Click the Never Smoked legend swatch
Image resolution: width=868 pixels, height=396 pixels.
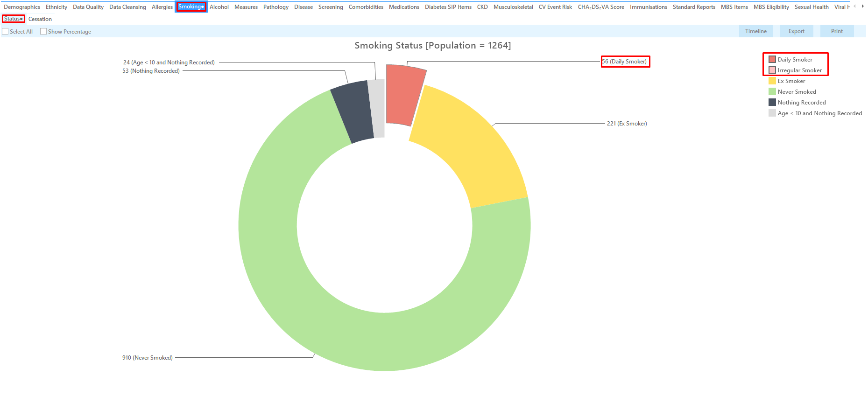(x=772, y=91)
